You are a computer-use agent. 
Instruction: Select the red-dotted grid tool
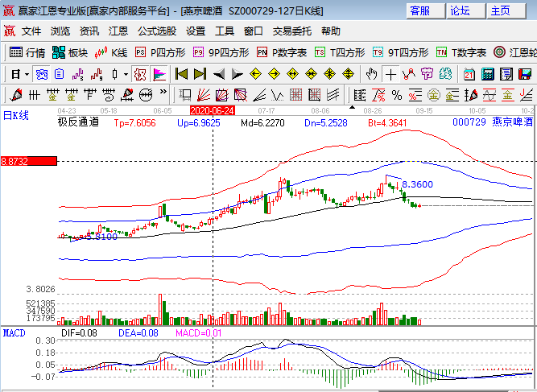pyautogui.click(x=296, y=95)
